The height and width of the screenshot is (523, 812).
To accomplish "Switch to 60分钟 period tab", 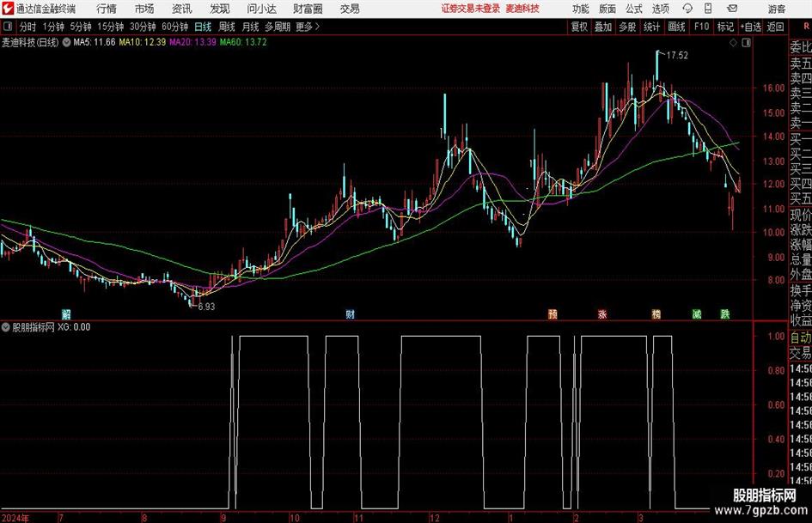I will coord(174,27).
